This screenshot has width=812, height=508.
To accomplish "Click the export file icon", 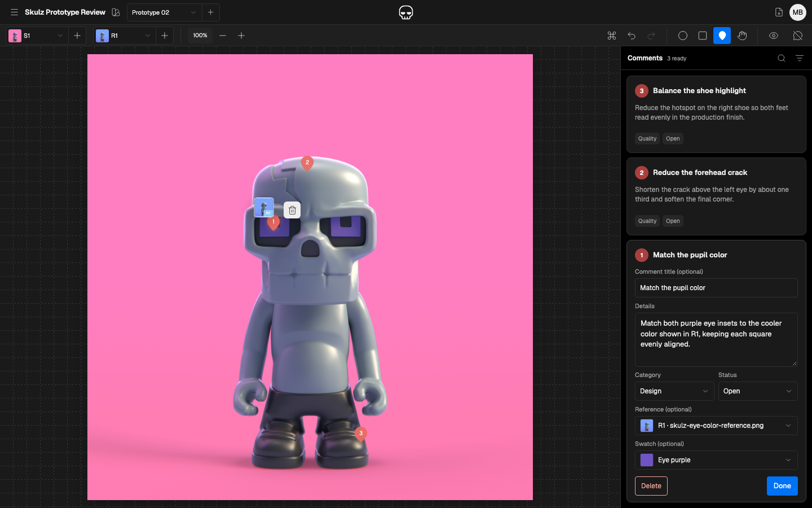I will pos(779,12).
